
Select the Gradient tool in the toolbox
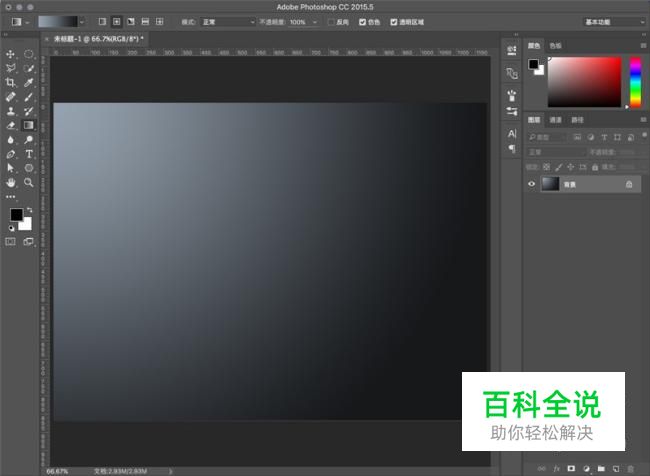pyautogui.click(x=29, y=125)
